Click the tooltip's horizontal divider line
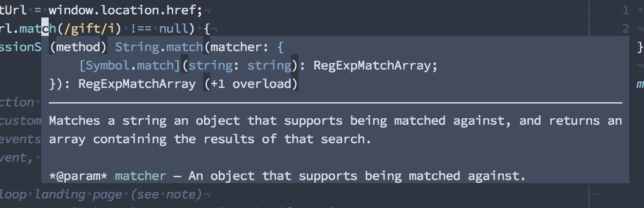This screenshot has width=644, height=208. (x=335, y=103)
